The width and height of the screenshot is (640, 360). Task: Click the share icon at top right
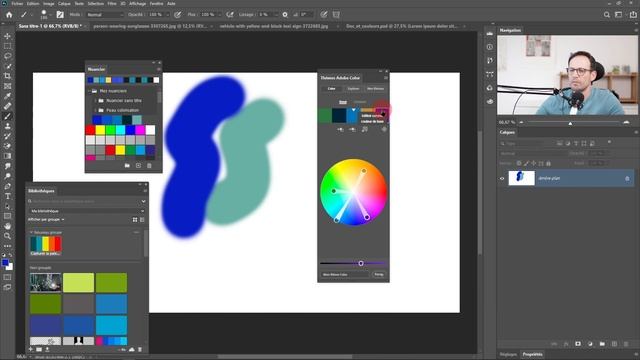click(633, 15)
